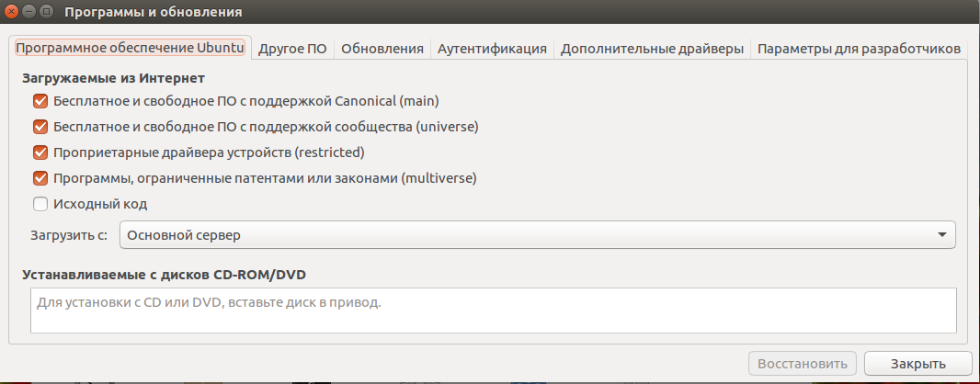Select the Программное обеспечение Ubuntu tab
This screenshot has height=384, width=980.
point(130,48)
